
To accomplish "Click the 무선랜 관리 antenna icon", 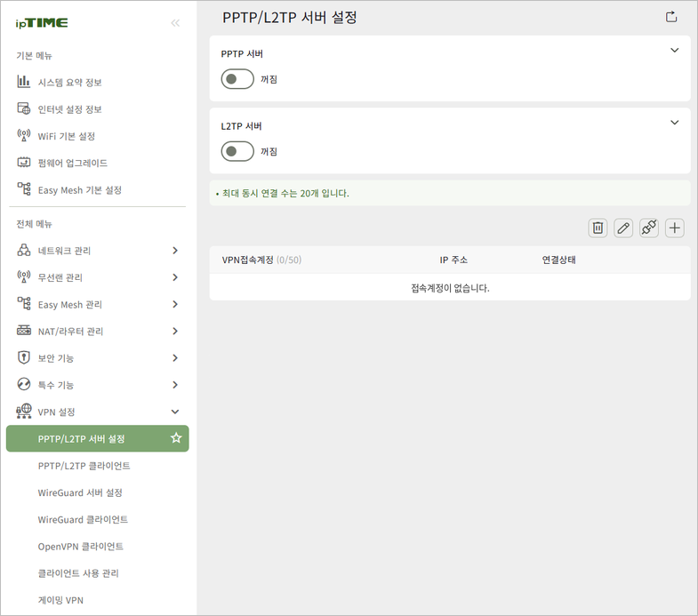I will 24,276.
